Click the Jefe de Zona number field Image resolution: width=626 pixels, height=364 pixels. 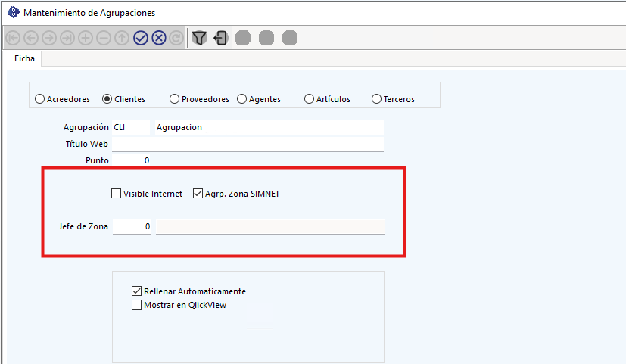coord(132,226)
